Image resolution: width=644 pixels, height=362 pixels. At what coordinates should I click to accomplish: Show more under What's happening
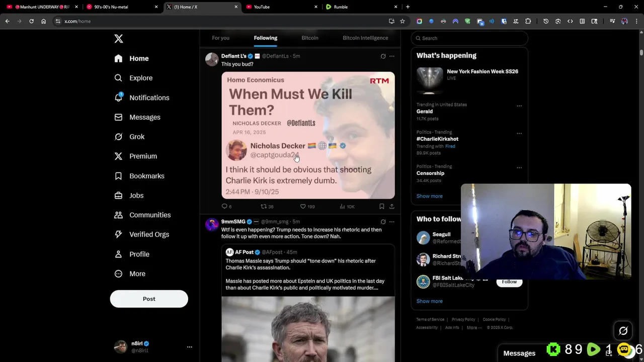429,196
